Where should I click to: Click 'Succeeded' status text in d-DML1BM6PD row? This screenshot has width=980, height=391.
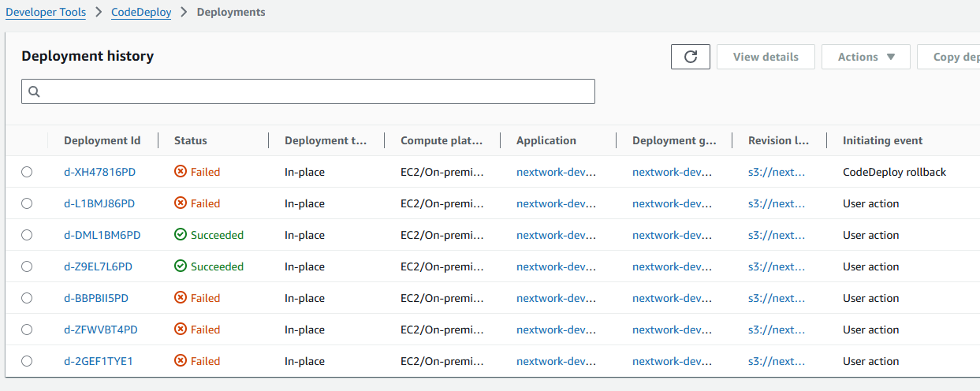pyautogui.click(x=217, y=235)
